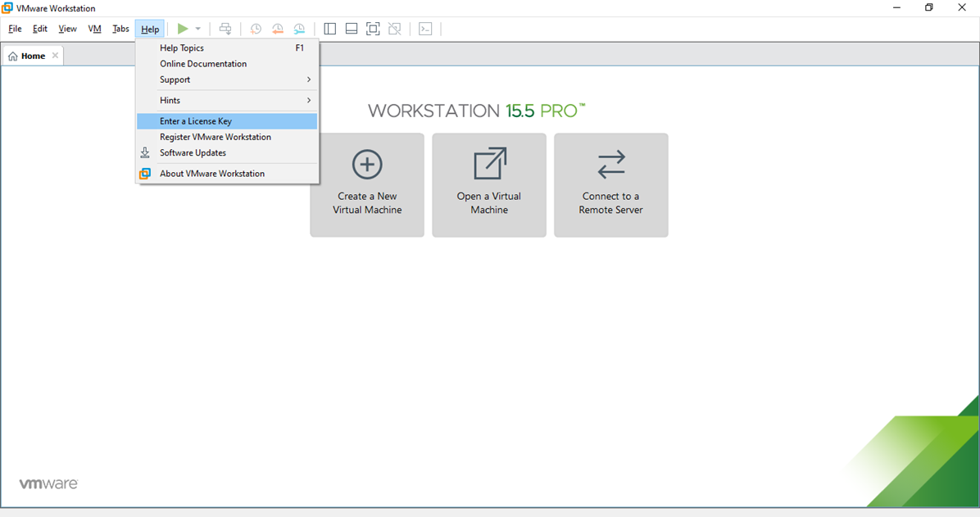Click Create a New Virtual Machine
The width and height of the screenshot is (980, 517).
[367, 185]
